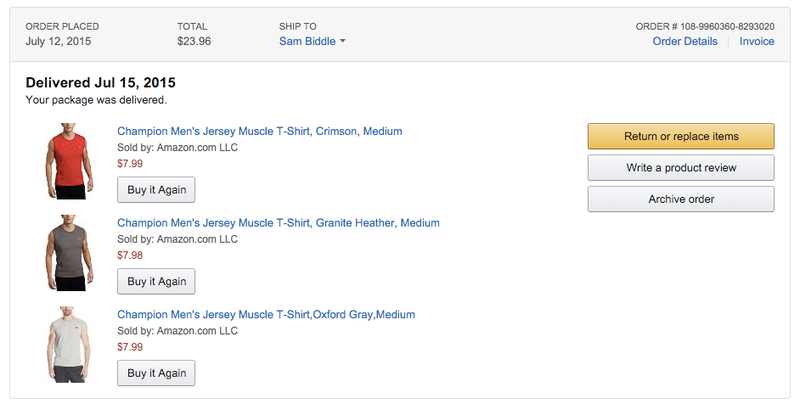Viewport: 800px width, 404px height.
Task: Open the granite heather shirt thumbnail
Action: pyautogui.click(x=69, y=252)
